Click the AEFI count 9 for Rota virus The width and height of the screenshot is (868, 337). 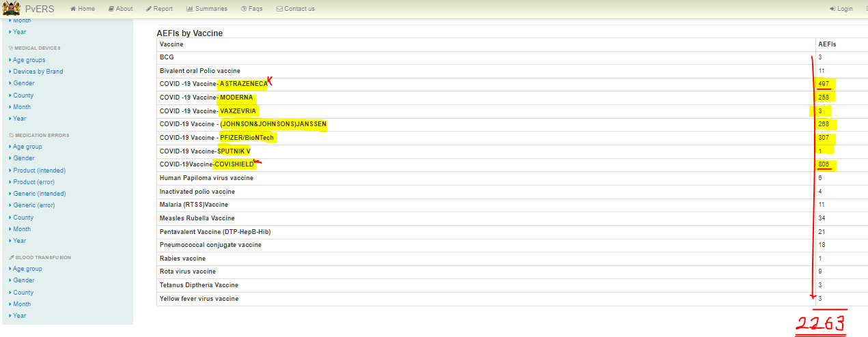coord(820,272)
